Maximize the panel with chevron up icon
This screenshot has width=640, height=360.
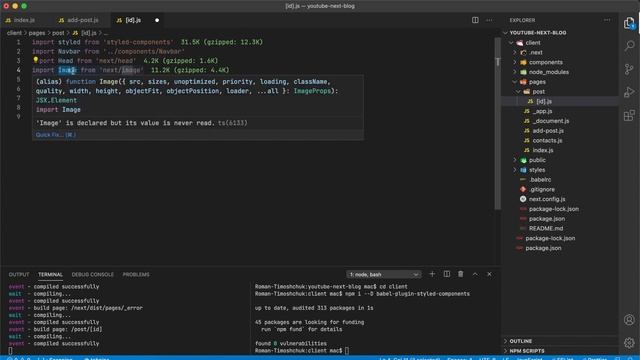475,274
